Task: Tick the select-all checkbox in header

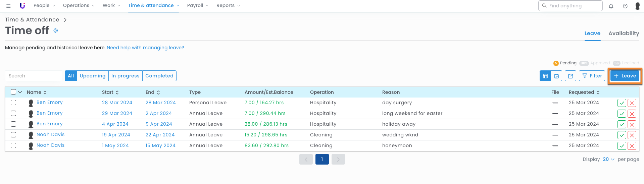Action: 13,92
